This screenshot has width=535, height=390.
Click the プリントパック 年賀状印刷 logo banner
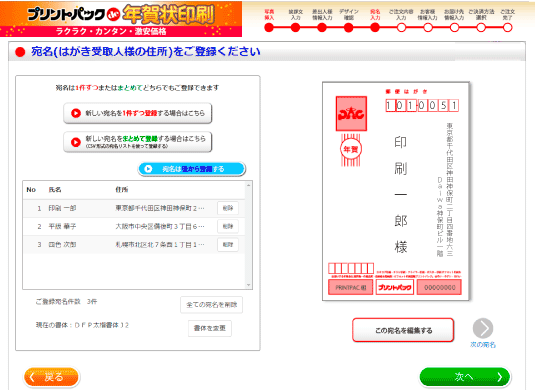pos(121,19)
